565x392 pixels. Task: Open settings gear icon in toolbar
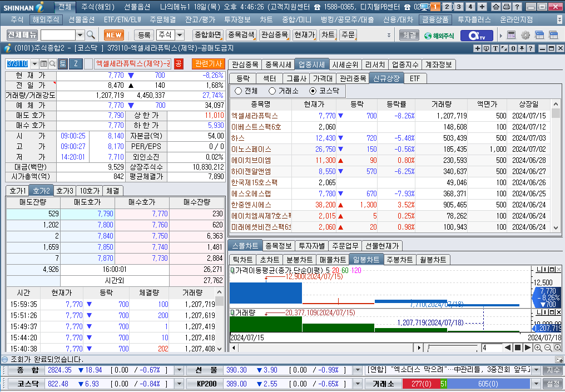pos(526,35)
